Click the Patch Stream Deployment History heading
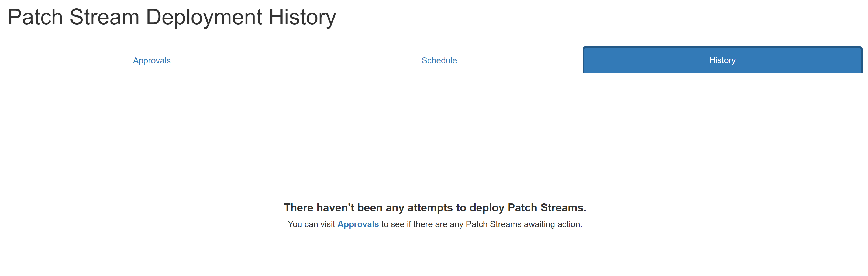Image resolution: width=868 pixels, height=276 pixels. click(x=172, y=17)
